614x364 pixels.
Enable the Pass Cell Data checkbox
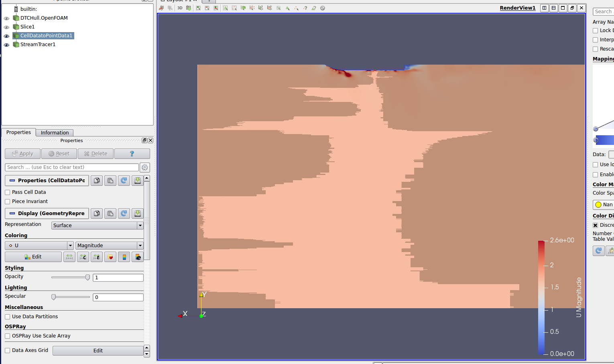[x=8, y=193]
